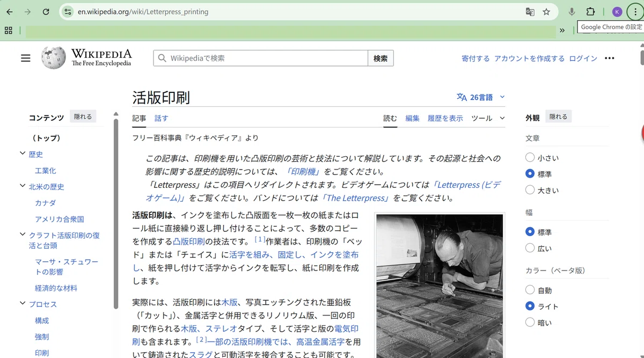Choose 広い width option
Screen dimensions: 644x358
(530, 248)
